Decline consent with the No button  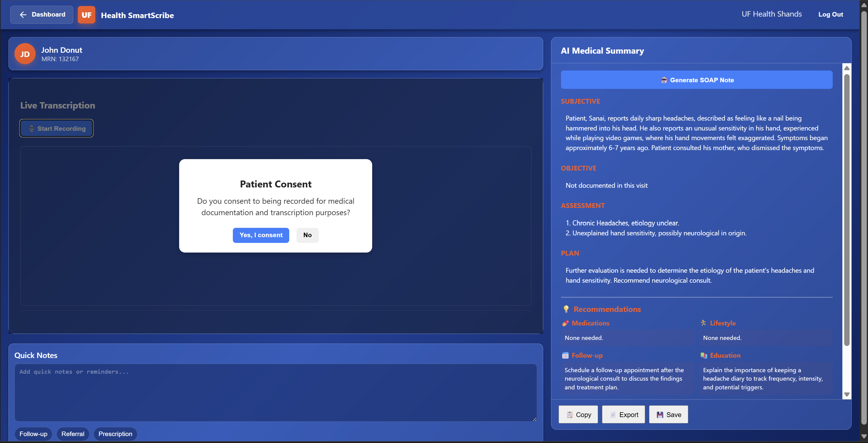pyautogui.click(x=307, y=235)
